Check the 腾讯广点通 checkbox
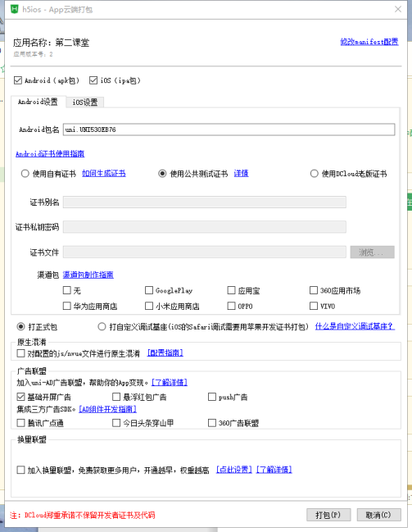 20,423
